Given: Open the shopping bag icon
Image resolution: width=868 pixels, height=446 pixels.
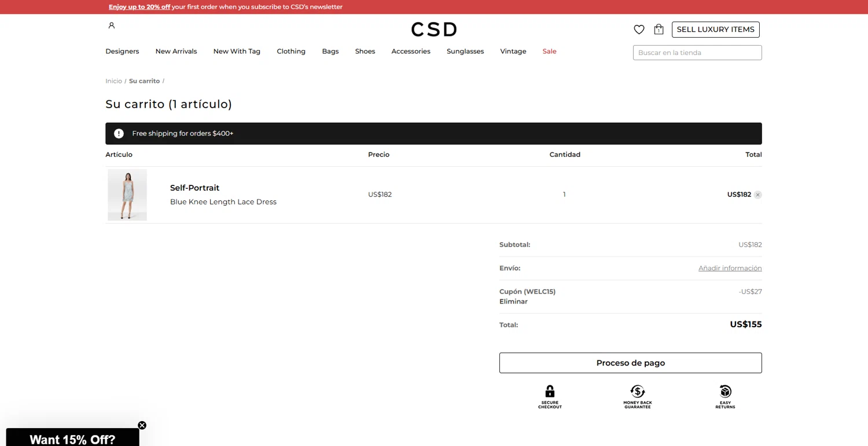Looking at the screenshot, I should tap(659, 29).
